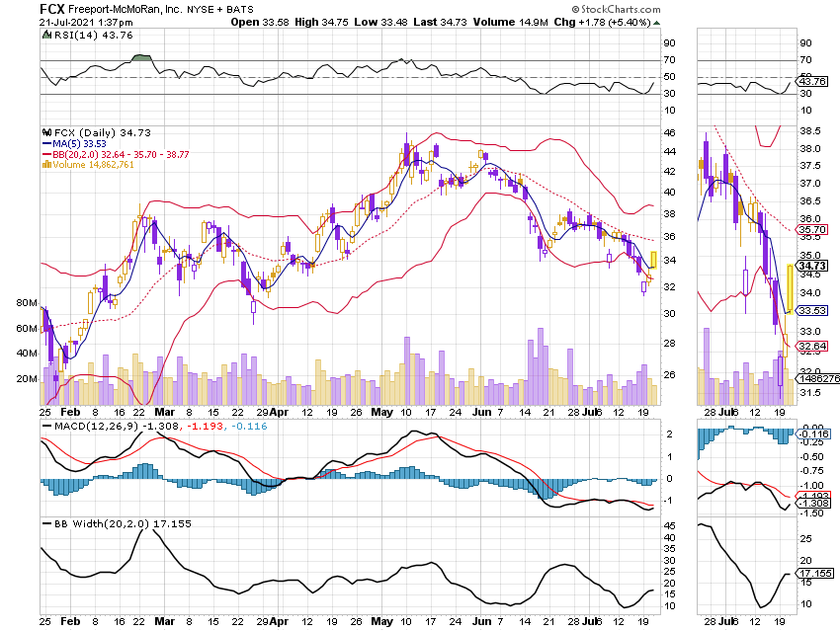
Task: Click the green up-arrow next to Chg
Action: [x=657, y=23]
